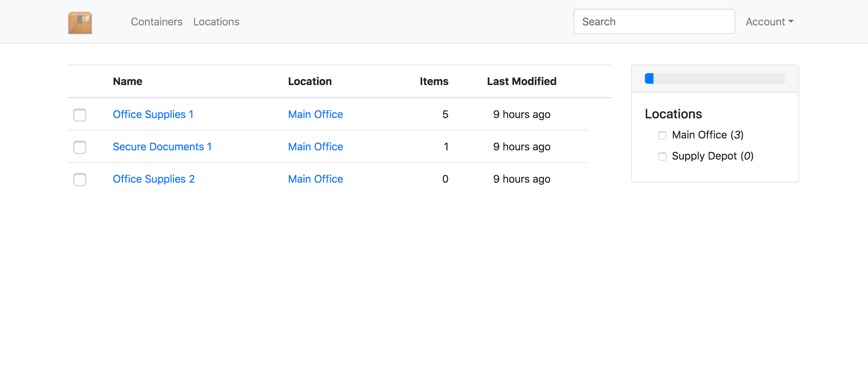The width and height of the screenshot is (868, 391).
Task: Open the Locations nav item
Action: 216,21
